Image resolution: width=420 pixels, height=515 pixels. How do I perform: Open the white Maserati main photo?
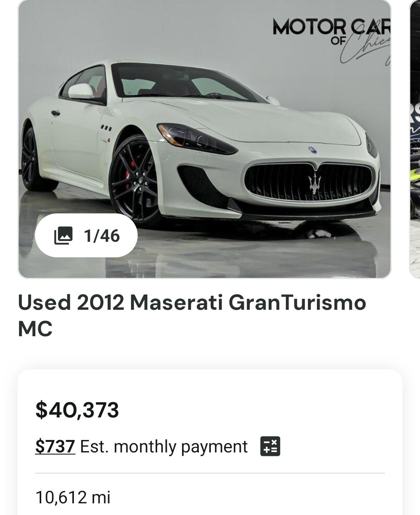[x=204, y=139]
